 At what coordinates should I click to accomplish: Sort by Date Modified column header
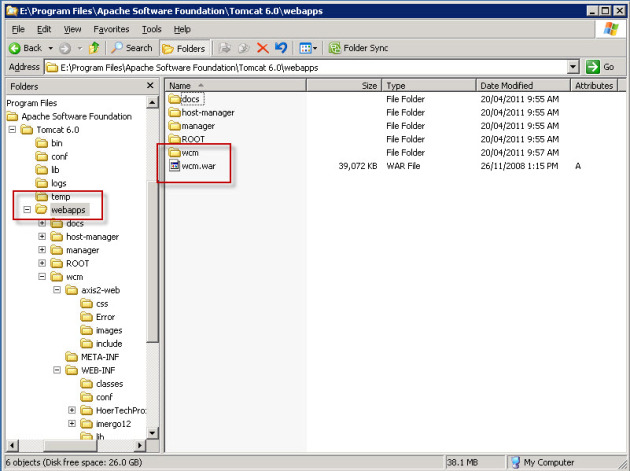[x=523, y=86]
